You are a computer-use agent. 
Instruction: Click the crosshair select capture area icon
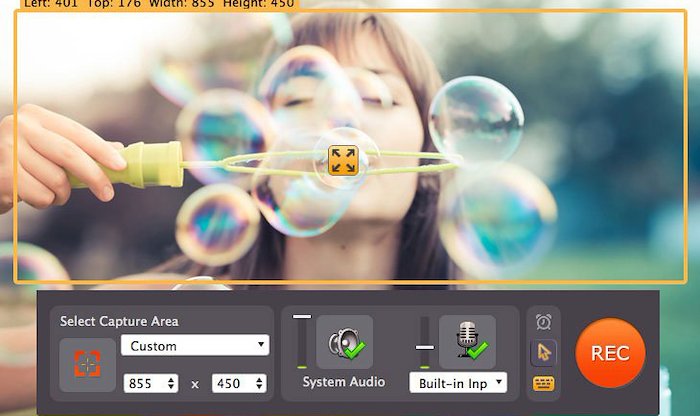tap(88, 365)
